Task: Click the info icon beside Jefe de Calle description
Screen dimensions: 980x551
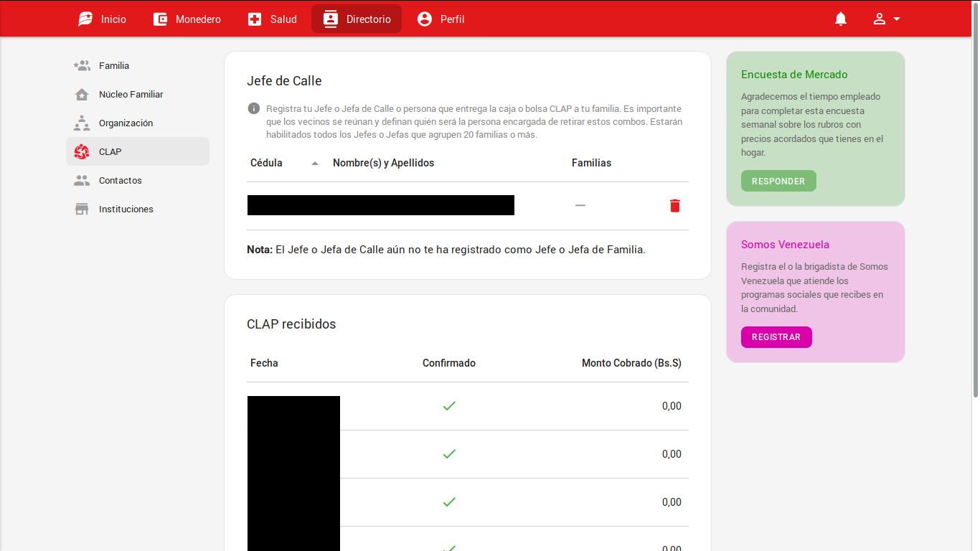Action: [253, 108]
